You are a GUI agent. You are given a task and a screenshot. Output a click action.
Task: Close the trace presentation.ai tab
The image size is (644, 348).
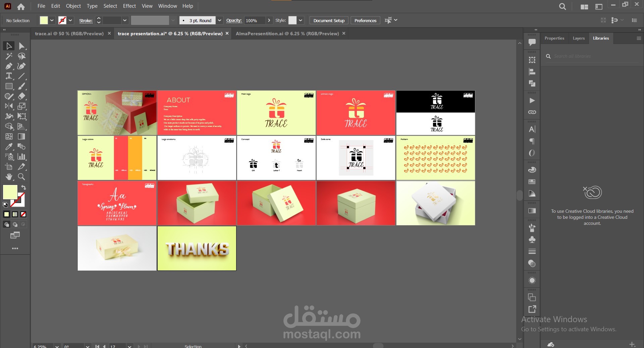click(x=227, y=34)
